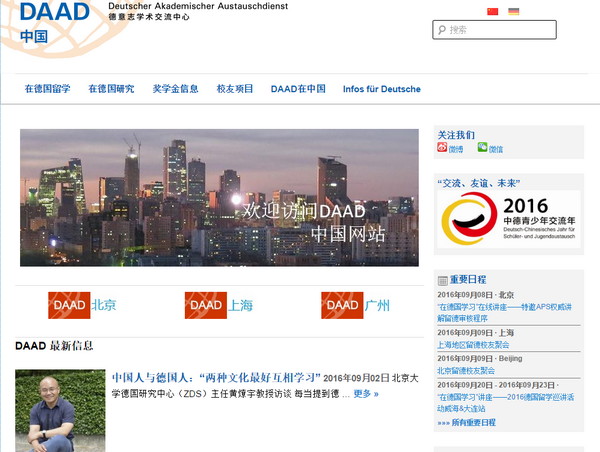Click the Chinese flag language icon
Screen dimensions: 600x452
[492, 11]
